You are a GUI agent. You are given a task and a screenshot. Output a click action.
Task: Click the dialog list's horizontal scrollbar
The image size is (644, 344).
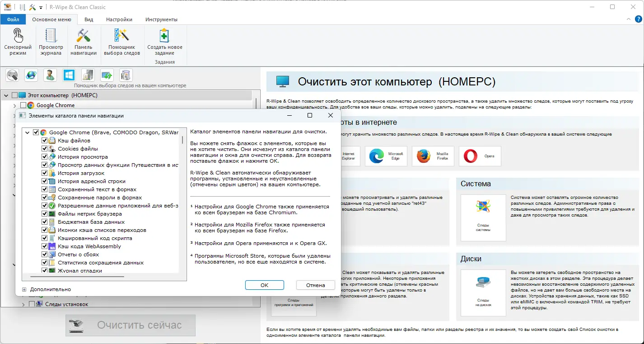[x=77, y=276]
